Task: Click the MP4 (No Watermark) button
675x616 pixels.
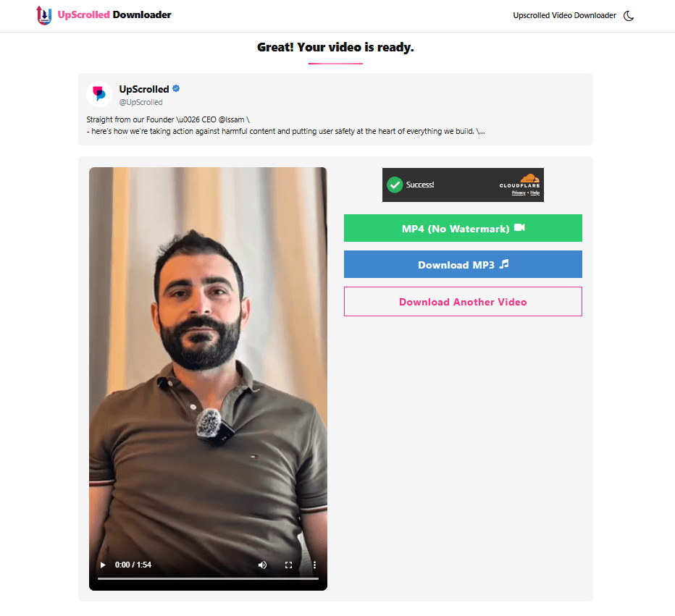Action: [463, 228]
